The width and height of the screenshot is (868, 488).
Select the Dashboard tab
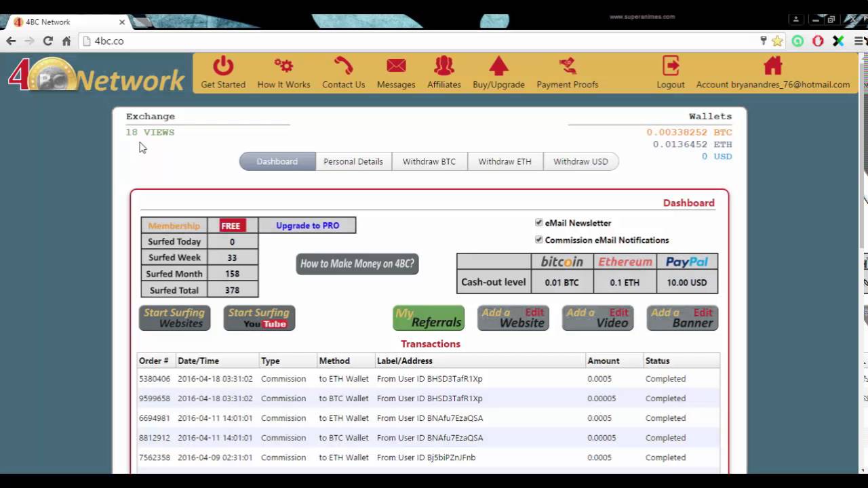pos(277,161)
